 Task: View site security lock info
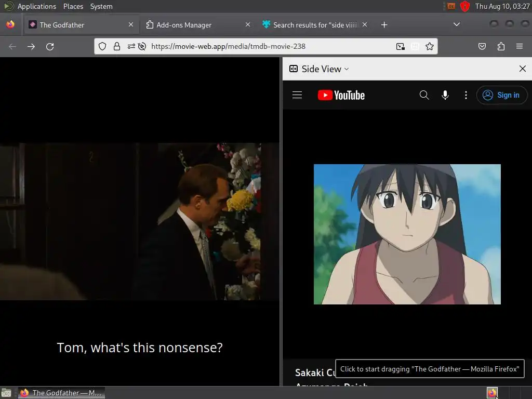coord(117,46)
